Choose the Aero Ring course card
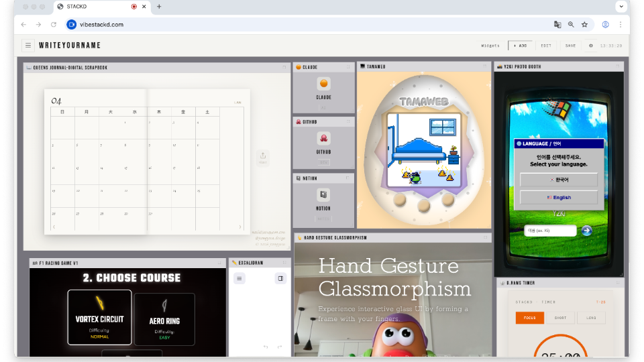 pos(164,319)
